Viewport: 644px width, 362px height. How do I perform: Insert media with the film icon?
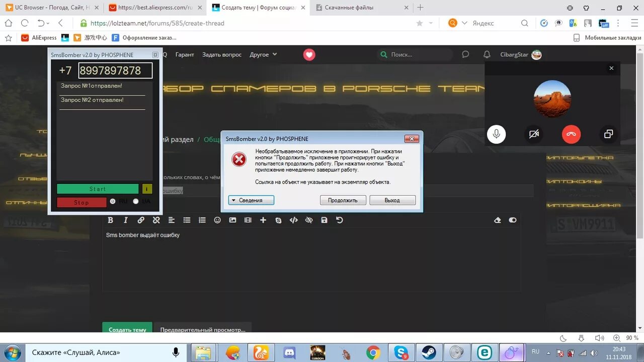click(248, 220)
